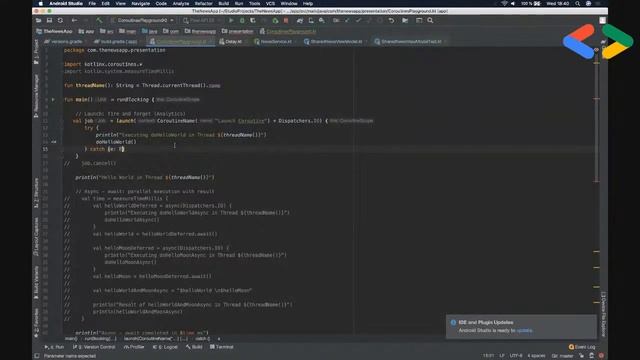This screenshot has width=640, height=360.
Task: Open Build Variants sidebar tab
Action: click(36, 282)
